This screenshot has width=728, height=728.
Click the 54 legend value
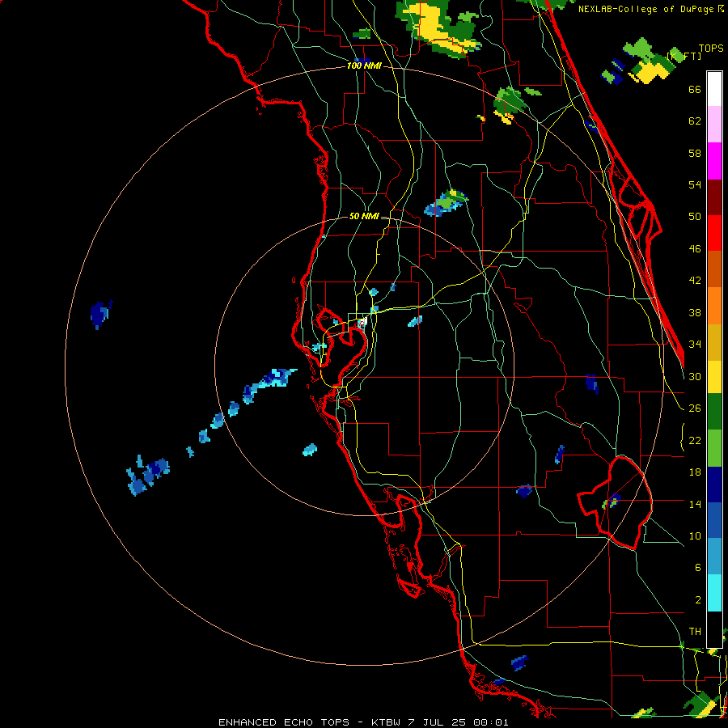tap(695, 184)
